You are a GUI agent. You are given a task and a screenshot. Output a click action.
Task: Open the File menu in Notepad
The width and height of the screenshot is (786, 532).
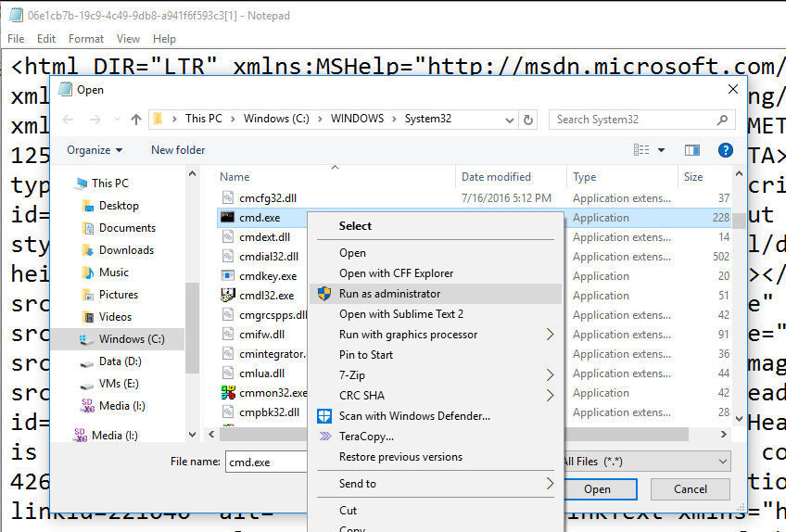click(16, 39)
